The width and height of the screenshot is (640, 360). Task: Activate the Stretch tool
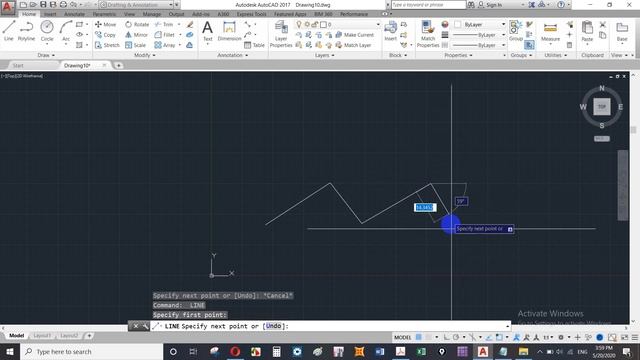coord(107,45)
